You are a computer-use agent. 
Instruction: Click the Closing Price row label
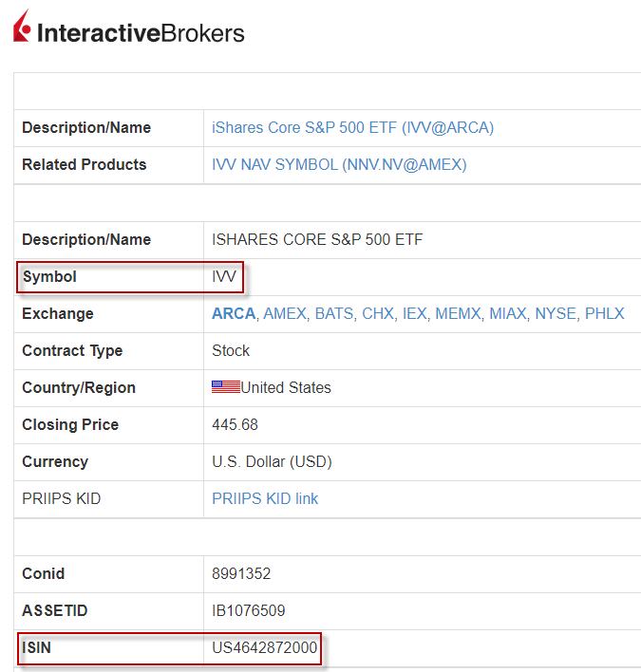pyautogui.click(x=70, y=424)
